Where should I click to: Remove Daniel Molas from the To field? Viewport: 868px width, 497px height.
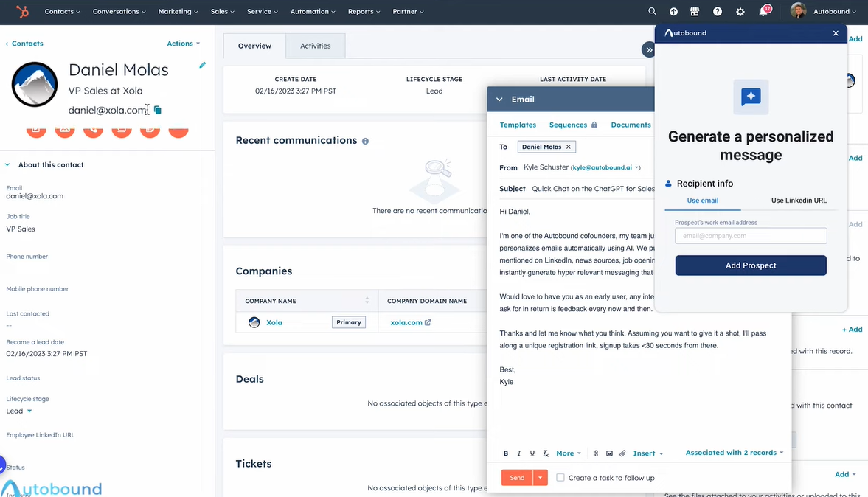tap(568, 147)
